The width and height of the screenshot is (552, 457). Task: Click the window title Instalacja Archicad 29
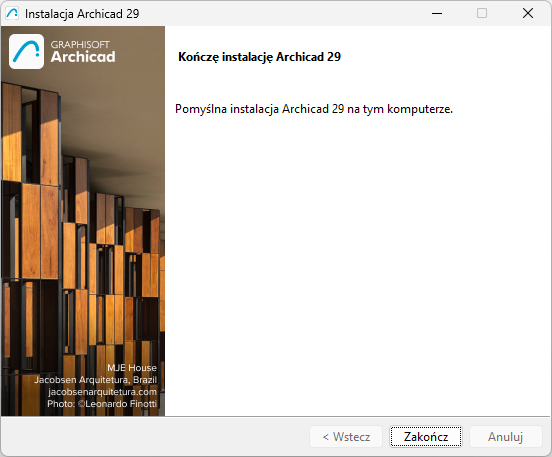pos(82,14)
